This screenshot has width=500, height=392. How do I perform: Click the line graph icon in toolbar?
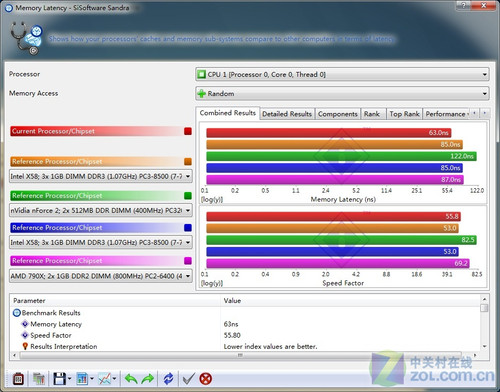coord(105,379)
